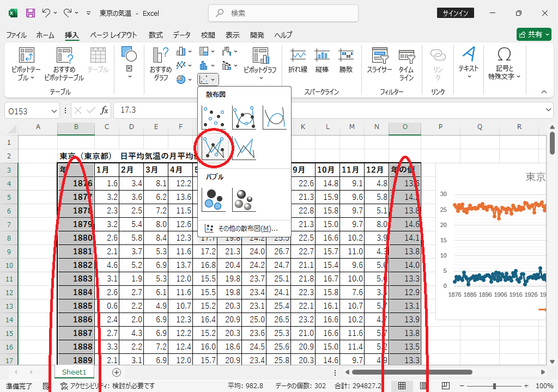This screenshot has width=558, height=392.
Task: Insert a 折れ線 sparkline
Action: [298, 61]
